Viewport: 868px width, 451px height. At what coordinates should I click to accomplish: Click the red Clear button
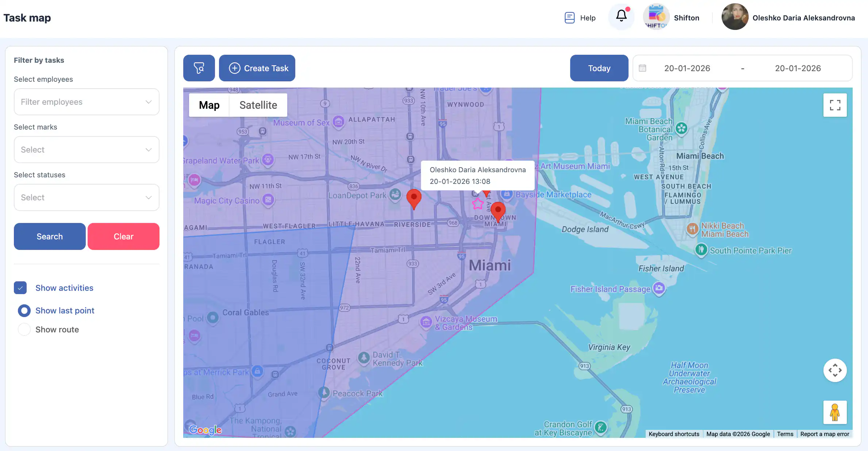coord(123,236)
